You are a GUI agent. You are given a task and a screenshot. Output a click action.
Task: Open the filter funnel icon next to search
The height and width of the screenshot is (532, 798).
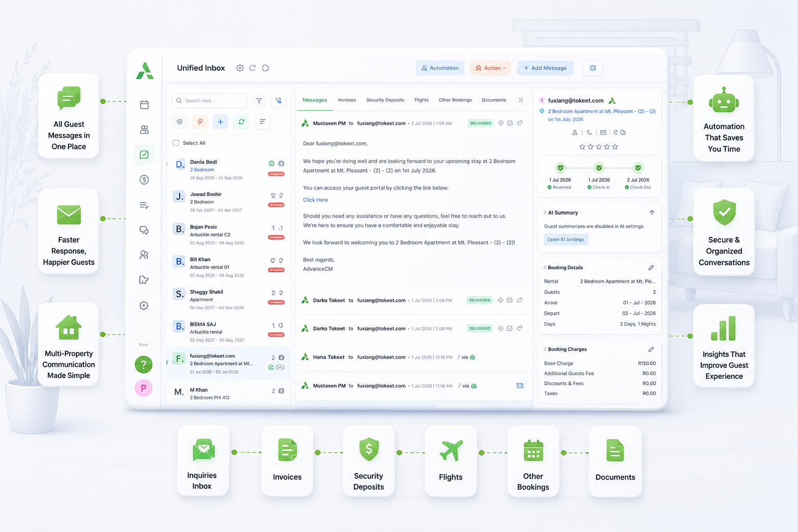point(259,101)
